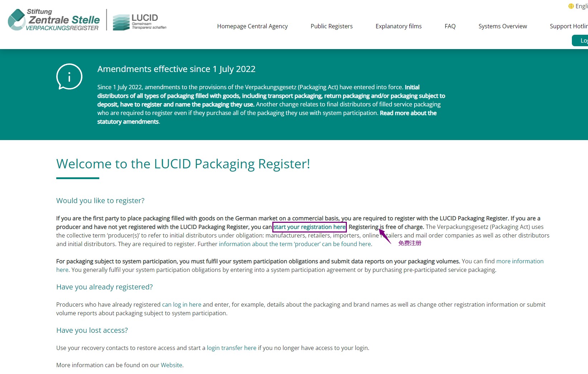The image size is (588, 374).
Task: Click 'can log in here' link
Action: [x=182, y=305]
